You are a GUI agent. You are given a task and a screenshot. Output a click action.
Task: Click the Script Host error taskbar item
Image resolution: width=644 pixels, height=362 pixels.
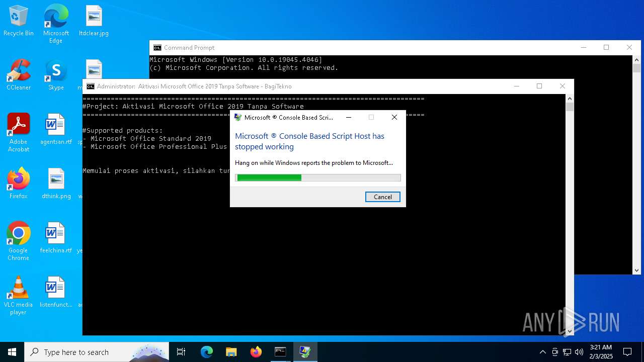coord(305,352)
